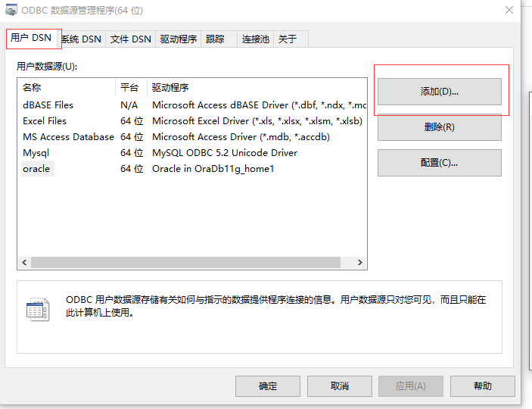Screen dimensions: 532x409
Task: Click the horizontal scrollbar thumb
Action: coord(185,262)
